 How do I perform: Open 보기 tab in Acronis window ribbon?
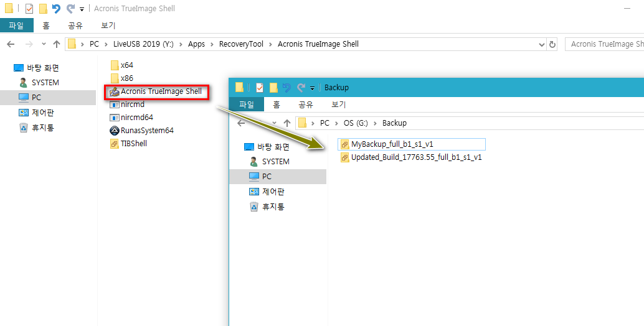[108, 26]
